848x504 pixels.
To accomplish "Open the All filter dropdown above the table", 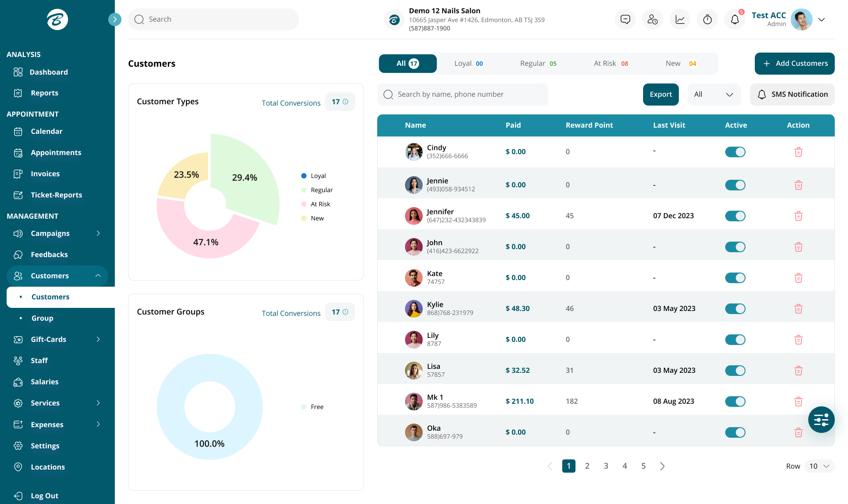I will tap(714, 94).
